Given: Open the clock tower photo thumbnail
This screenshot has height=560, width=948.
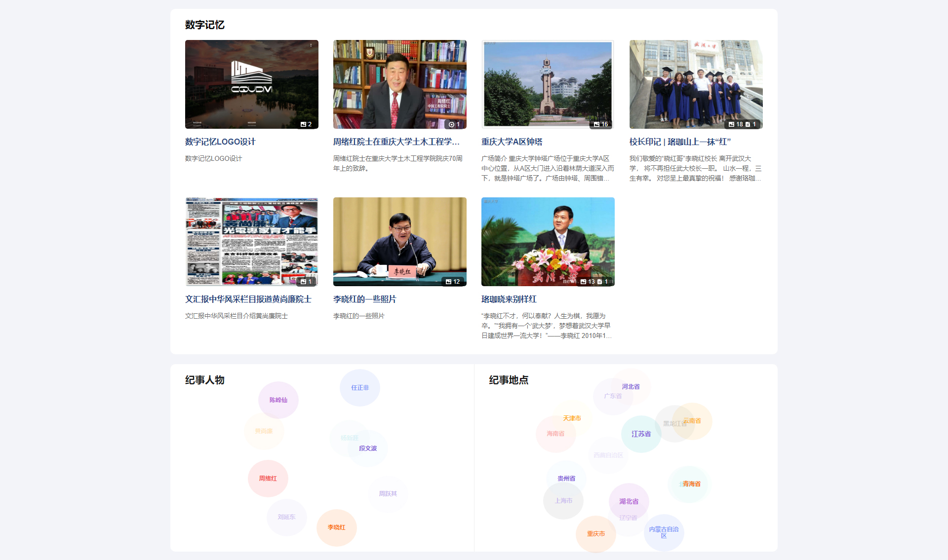Looking at the screenshot, I should [548, 84].
